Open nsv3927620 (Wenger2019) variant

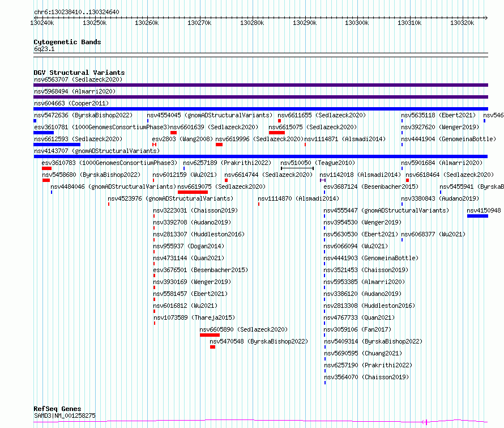(440, 127)
